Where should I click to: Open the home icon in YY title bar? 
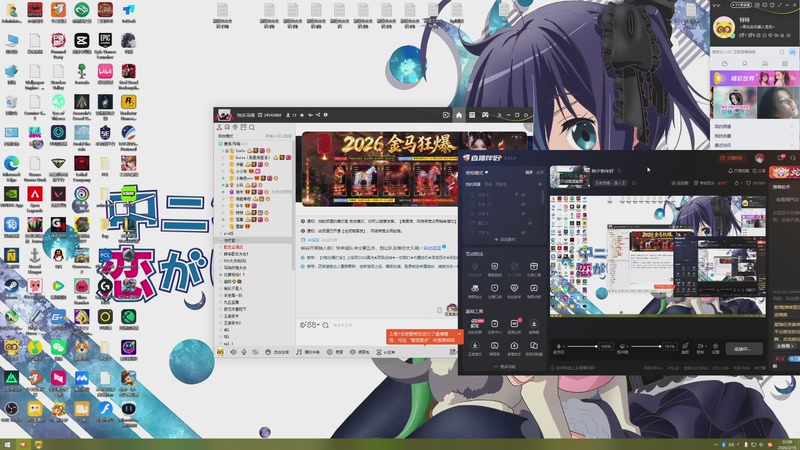459,115
